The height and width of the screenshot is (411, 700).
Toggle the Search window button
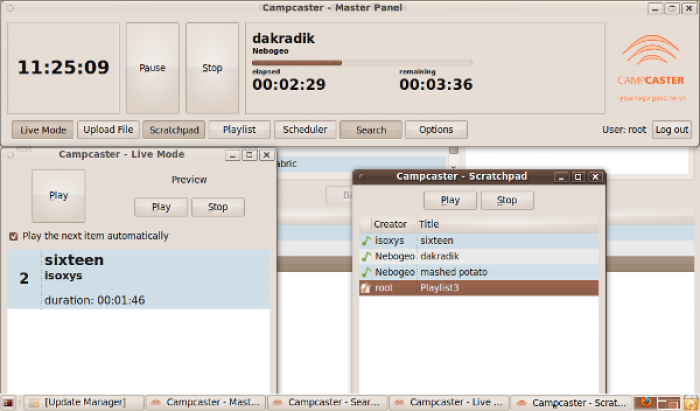371,130
